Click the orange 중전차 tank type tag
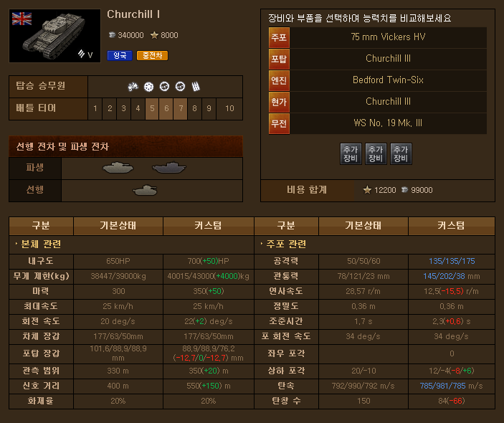The width and height of the screenshot is (504, 423). (x=153, y=56)
